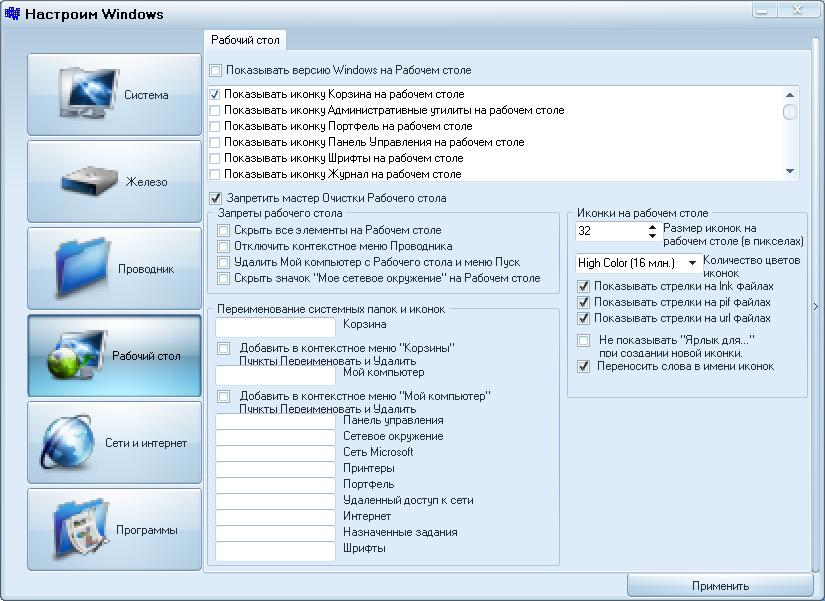The height and width of the screenshot is (601, 825).
Task: Check Удалить Мой компьютер с Рабочего стола
Action: pos(224,262)
